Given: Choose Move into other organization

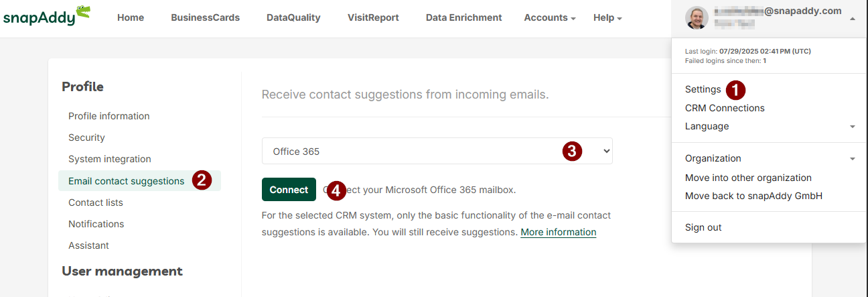Looking at the screenshot, I should click(x=748, y=178).
